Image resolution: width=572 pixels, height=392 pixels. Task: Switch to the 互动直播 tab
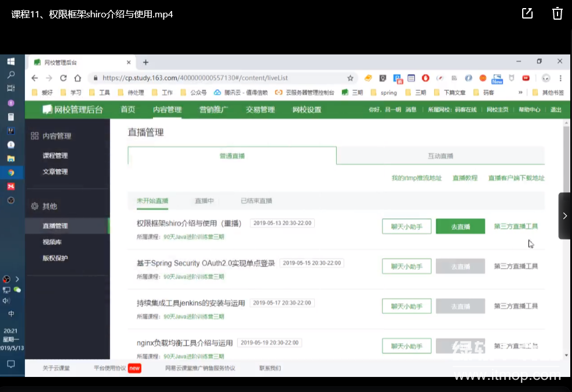point(440,156)
